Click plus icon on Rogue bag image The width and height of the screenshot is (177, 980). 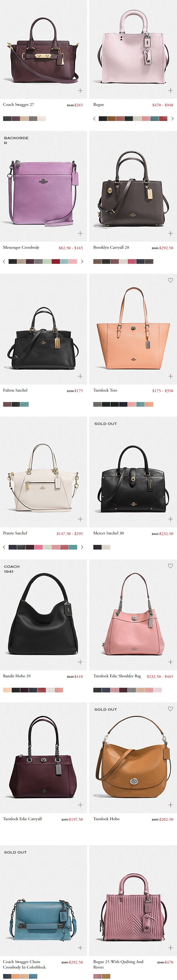[170, 90]
